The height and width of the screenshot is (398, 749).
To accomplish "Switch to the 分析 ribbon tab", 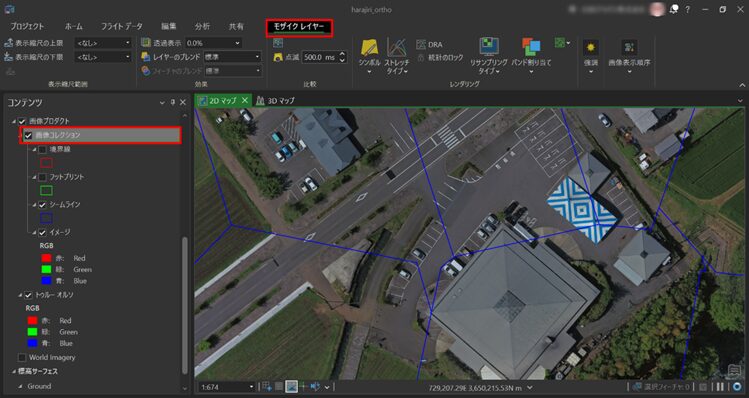I will click(202, 27).
